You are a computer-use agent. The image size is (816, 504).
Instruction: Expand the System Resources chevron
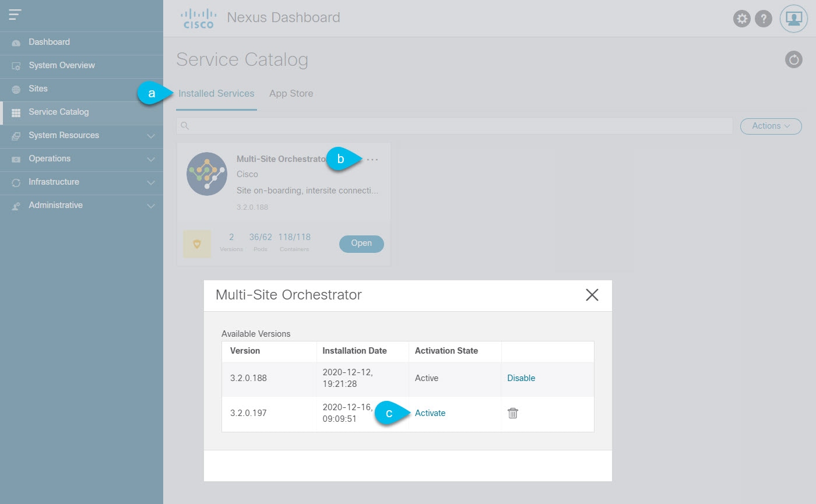[x=151, y=136]
